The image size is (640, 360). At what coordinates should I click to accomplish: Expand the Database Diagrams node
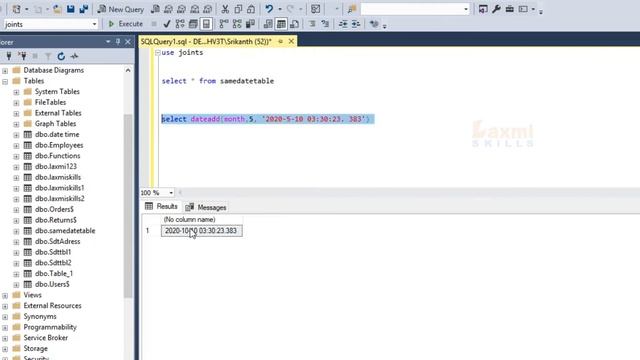pyautogui.click(x=5, y=71)
